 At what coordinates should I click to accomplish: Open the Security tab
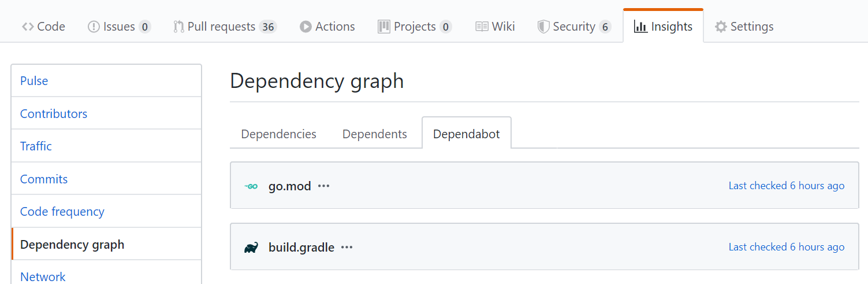574,27
